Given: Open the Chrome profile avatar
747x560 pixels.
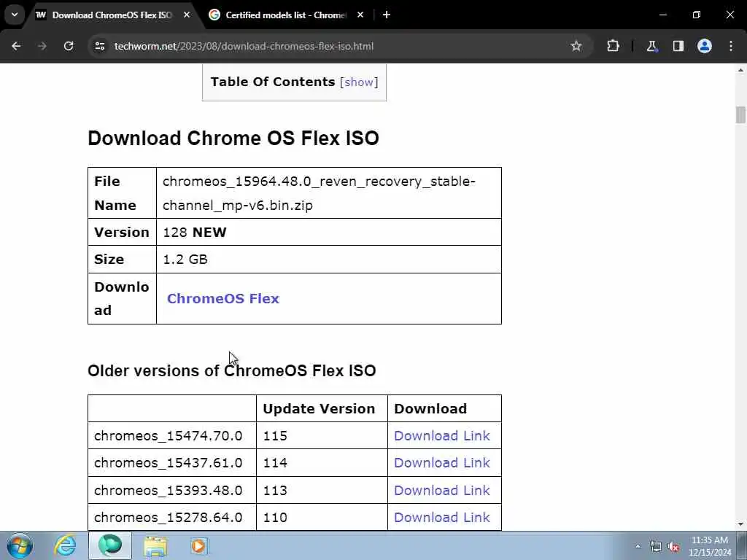Looking at the screenshot, I should tap(705, 46).
